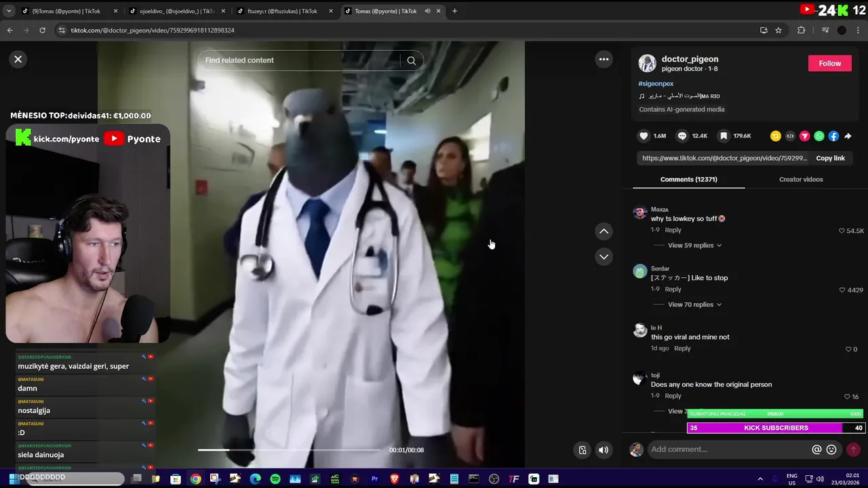Follow doctor_pigeon
868x488 pixels.
pos(829,63)
